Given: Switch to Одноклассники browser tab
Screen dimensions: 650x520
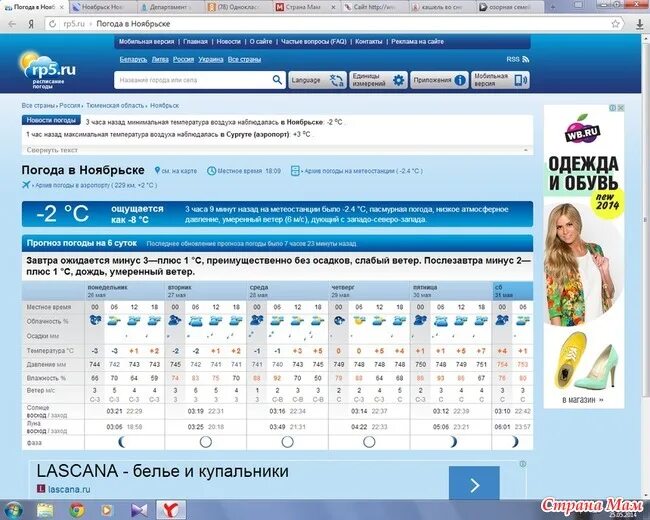Looking at the screenshot, I should pyautogui.click(x=239, y=7).
